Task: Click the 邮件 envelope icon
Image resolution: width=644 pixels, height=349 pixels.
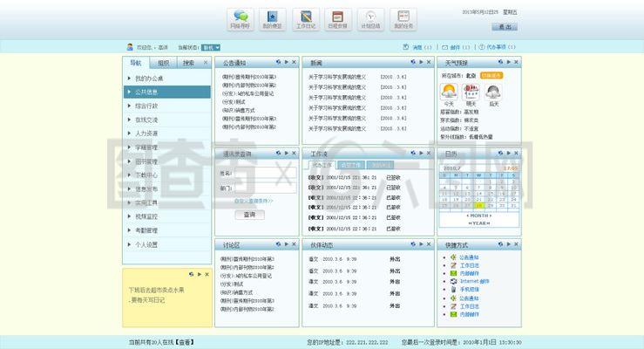Action: tap(444, 47)
